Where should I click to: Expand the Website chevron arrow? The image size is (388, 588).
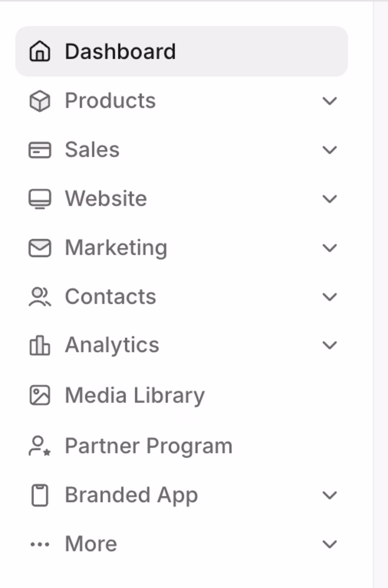pos(330,199)
